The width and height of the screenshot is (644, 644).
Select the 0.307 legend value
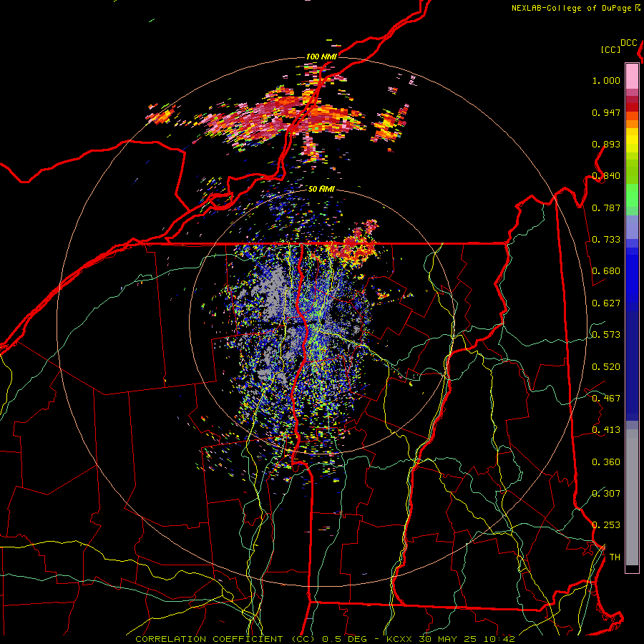[x=606, y=494]
